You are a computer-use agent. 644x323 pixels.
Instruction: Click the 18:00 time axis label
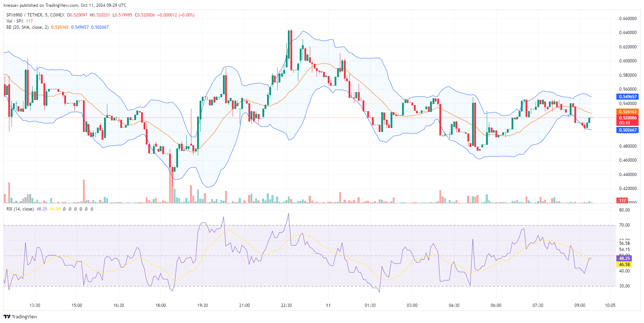pyautogui.click(x=160, y=305)
